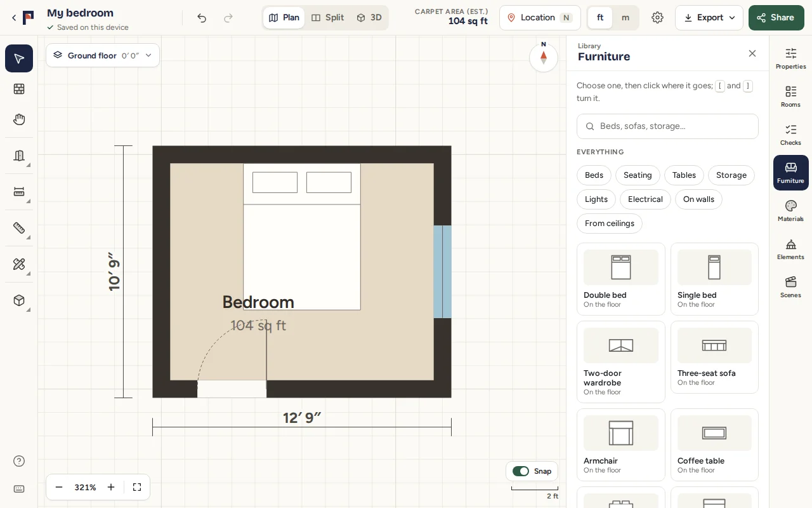
Task: Filter furniture by Beds
Action: tap(594, 175)
